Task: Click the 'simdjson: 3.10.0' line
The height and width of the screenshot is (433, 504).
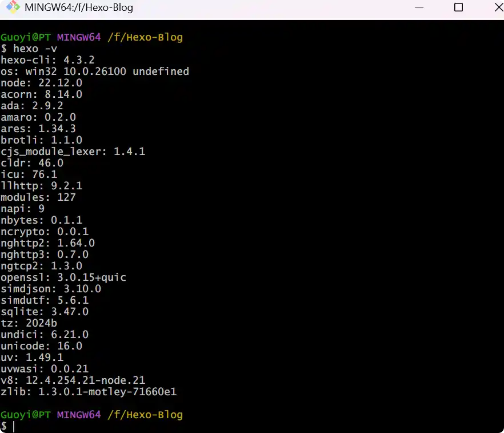Action: pos(51,288)
